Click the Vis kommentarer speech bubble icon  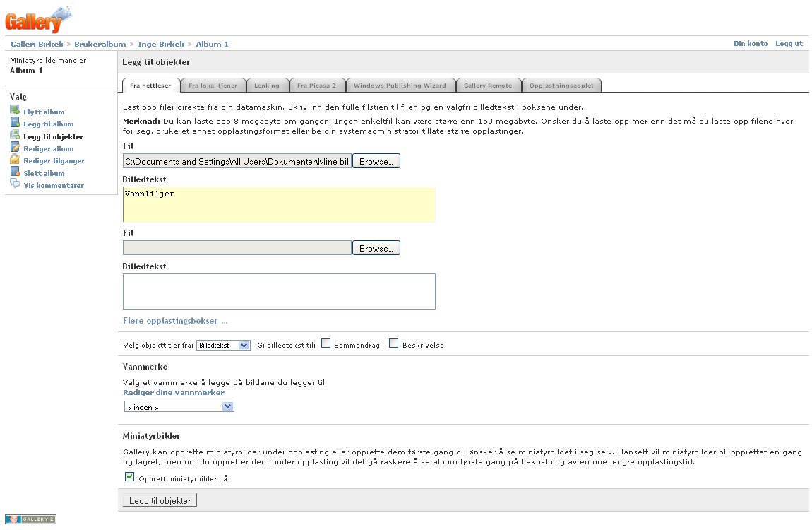(x=15, y=184)
